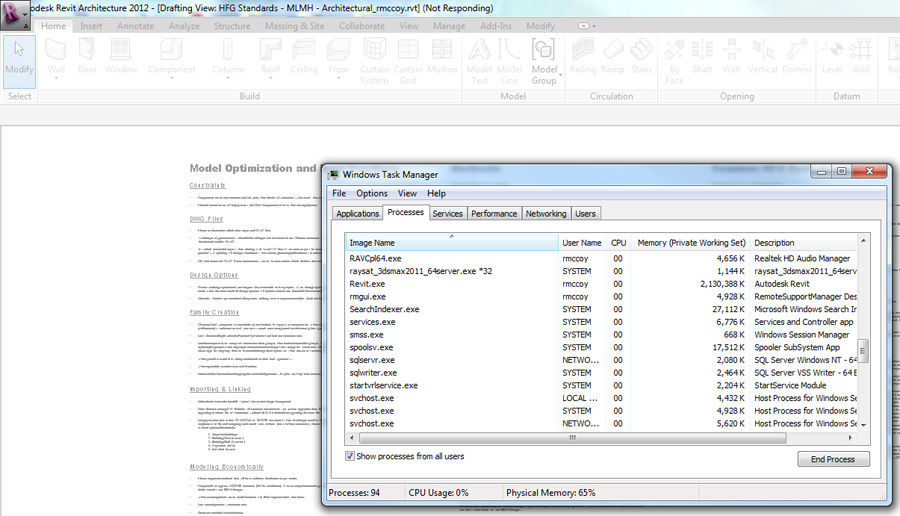Click the process list horizontal scrollbar thumb
Image resolution: width=900 pixels, height=516 pixels.
pyautogui.click(x=572, y=438)
